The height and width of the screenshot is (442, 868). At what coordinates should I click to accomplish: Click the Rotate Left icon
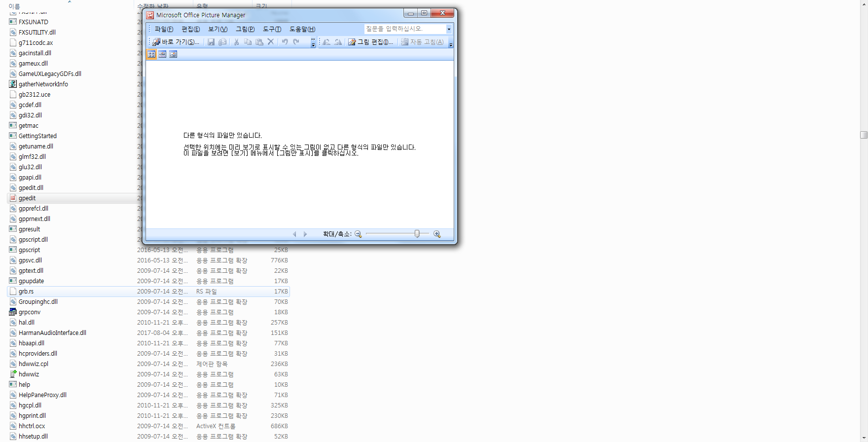pyautogui.click(x=326, y=42)
